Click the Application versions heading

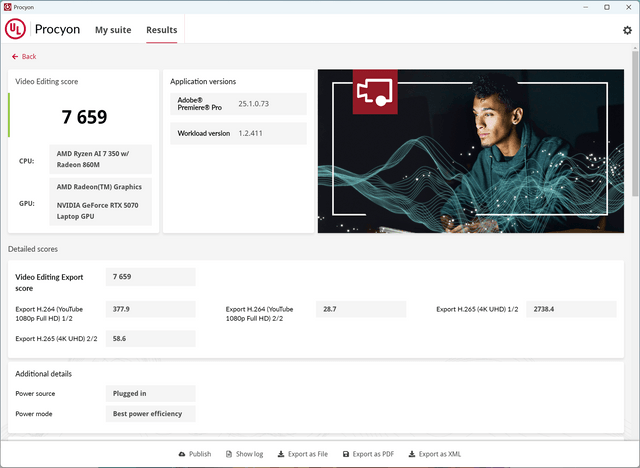point(203,81)
